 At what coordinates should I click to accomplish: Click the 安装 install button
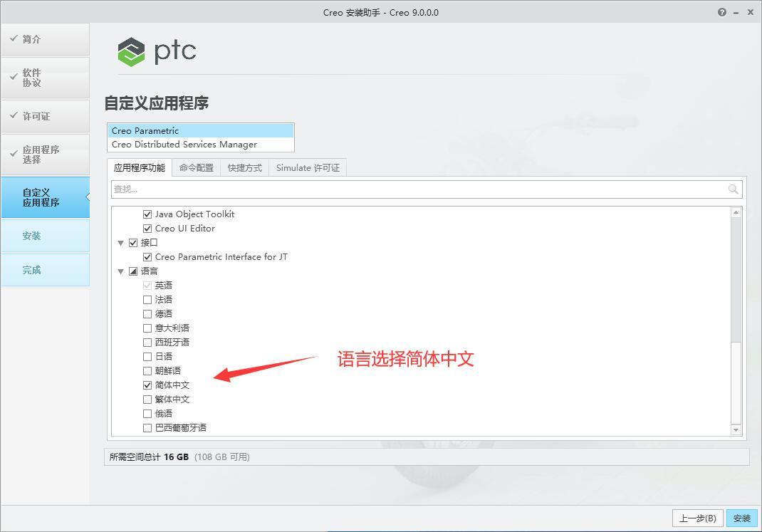[741, 518]
